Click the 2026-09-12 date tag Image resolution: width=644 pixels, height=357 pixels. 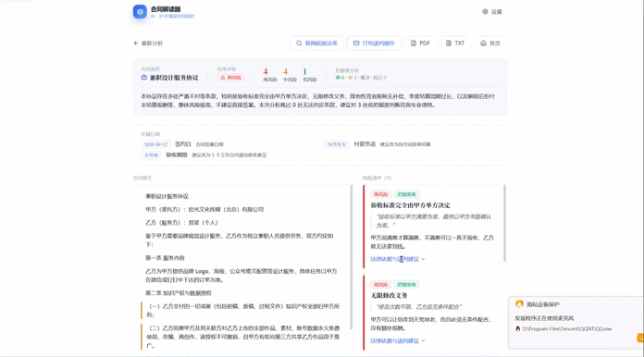coord(155,144)
